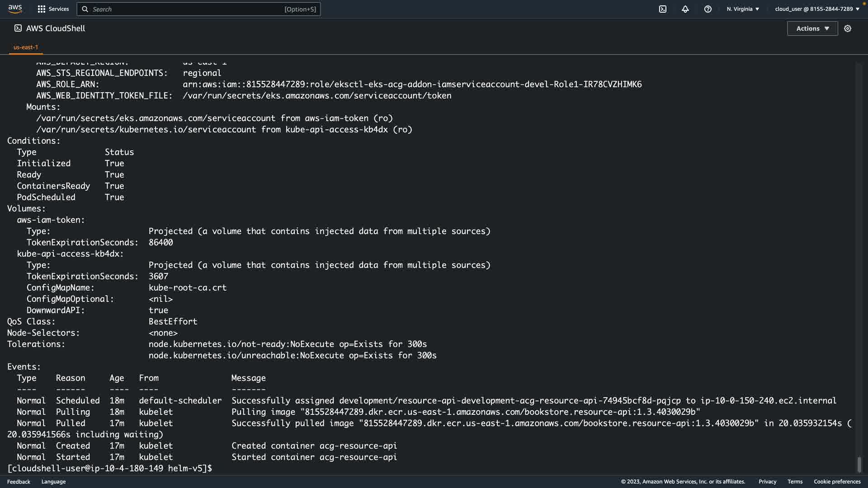Open the Terms link
Viewport: 868px width, 488px height.
(x=795, y=482)
